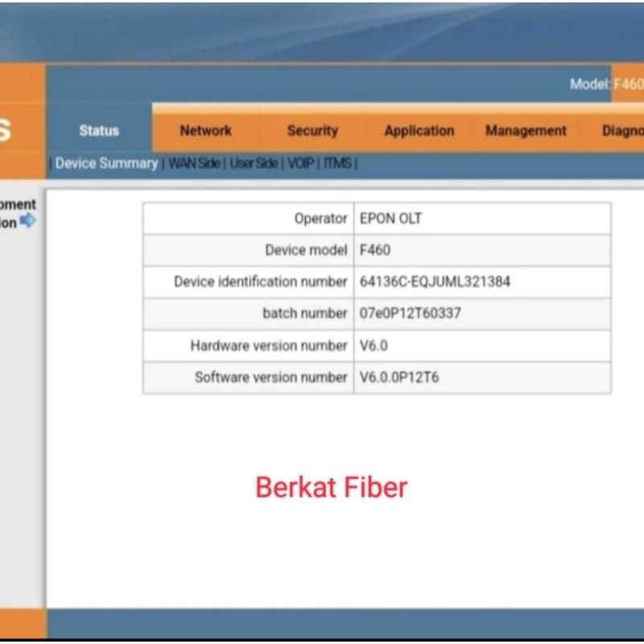The height and width of the screenshot is (644, 644).
Task: Select the Management tab
Action: click(x=526, y=130)
